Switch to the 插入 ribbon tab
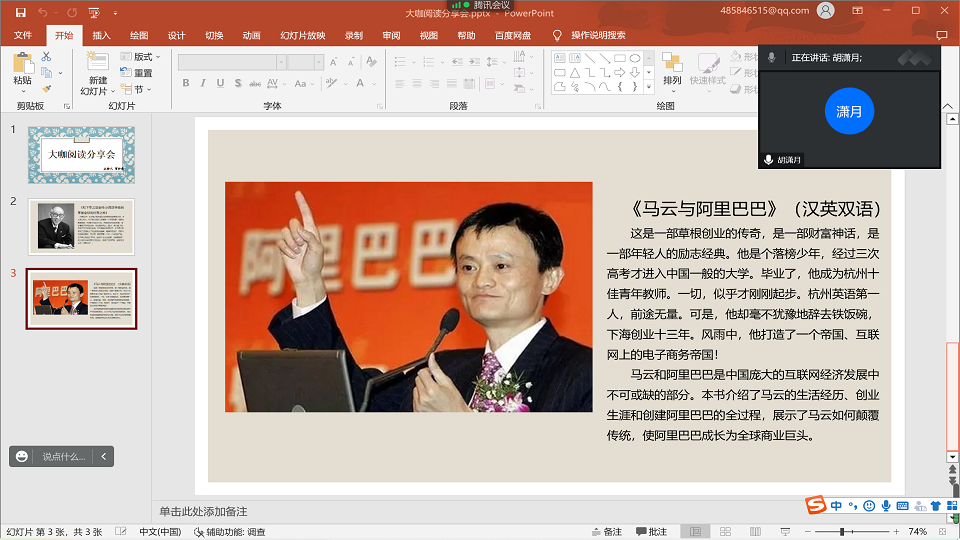Screen dimensions: 960x540 [x=101, y=36]
